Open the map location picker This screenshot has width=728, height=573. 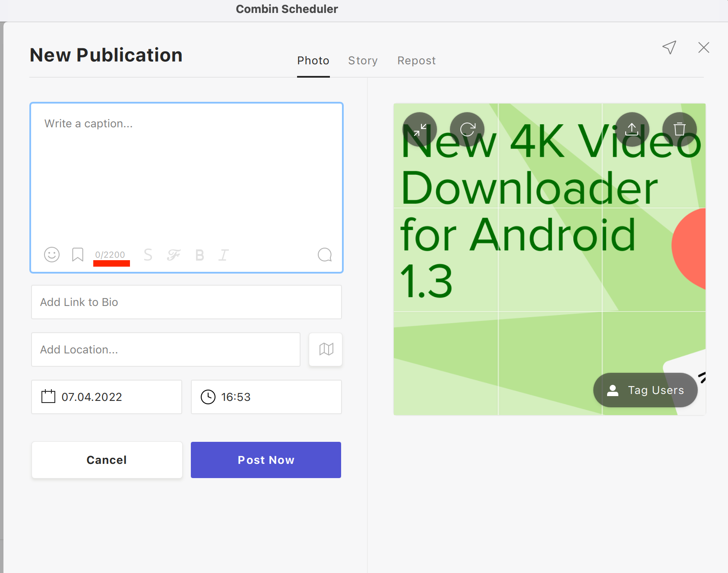click(x=326, y=349)
